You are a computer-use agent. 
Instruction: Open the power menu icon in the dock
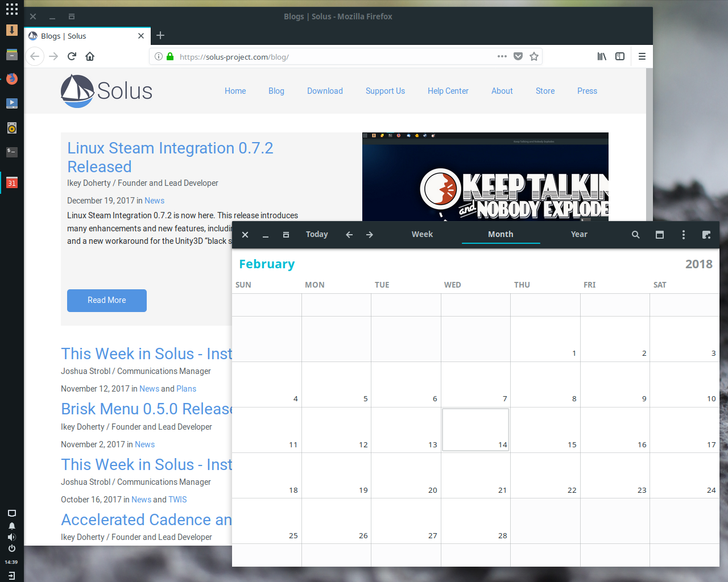click(x=12, y=548)
